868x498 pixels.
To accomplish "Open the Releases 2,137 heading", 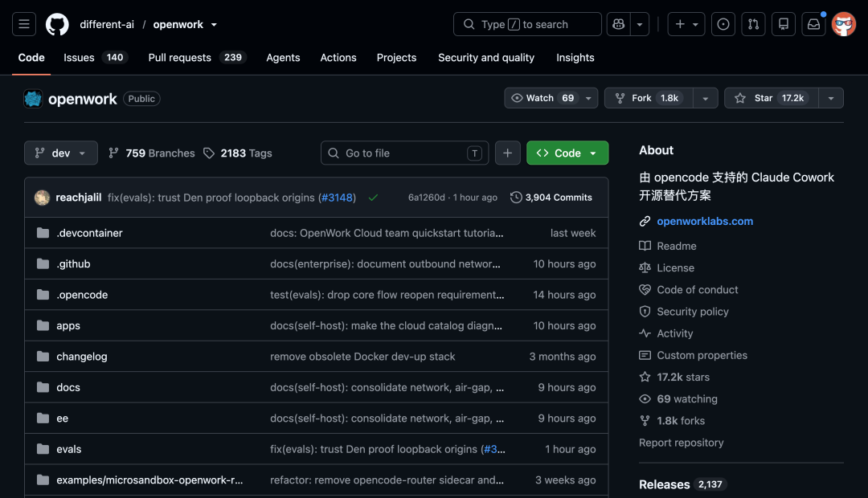I will tap(681, 484).
